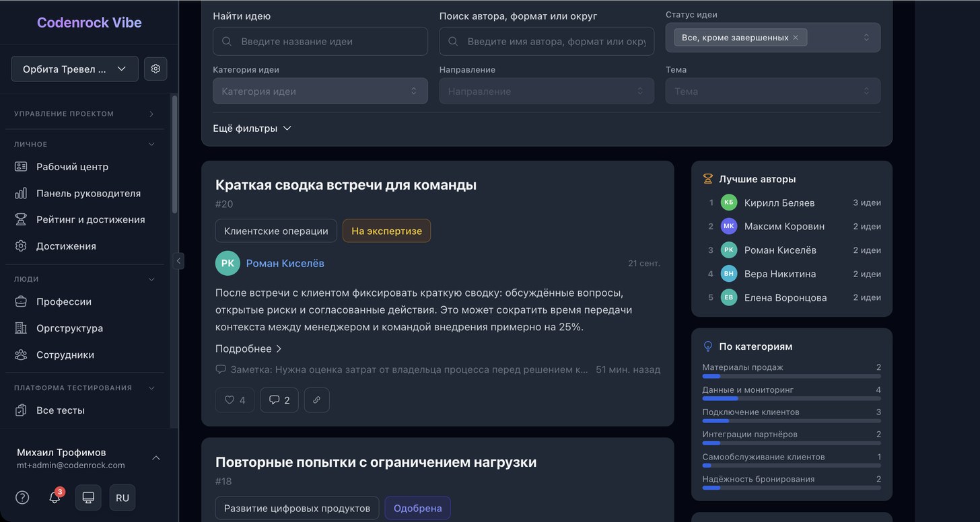Like the idea #20 with heart button

click(x=235, y=400)
